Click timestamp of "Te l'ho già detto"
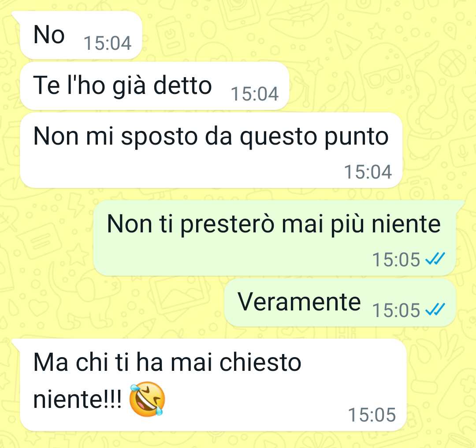The height and width of the screenshot is (448, 476). 255,93
